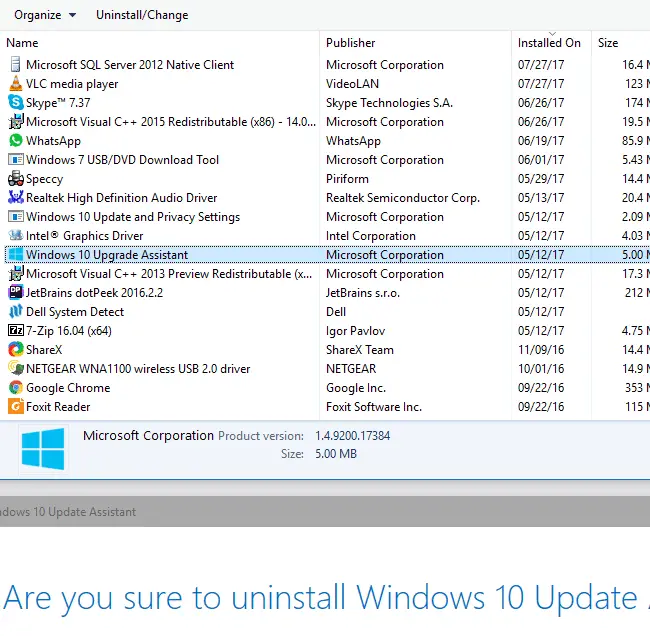Click the large Windows logo in details pane
Viewport: 650px width, 636px height.
click(43, 449)
